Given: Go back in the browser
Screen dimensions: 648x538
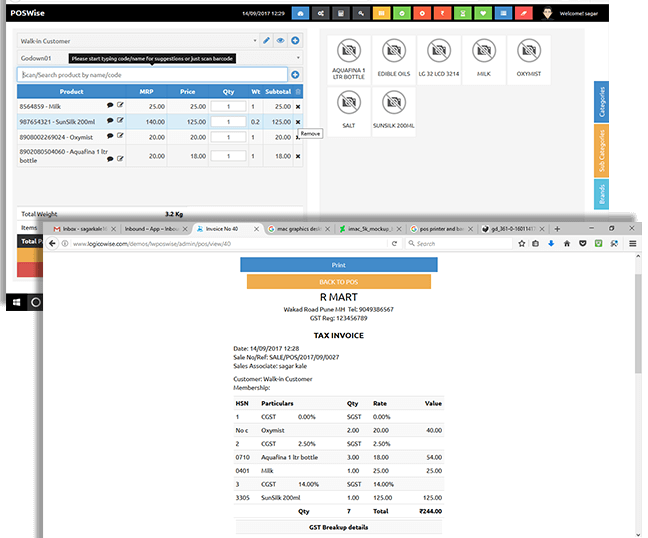Looking at the screenshot, I should pyautogui.click(x=52, y=243).
